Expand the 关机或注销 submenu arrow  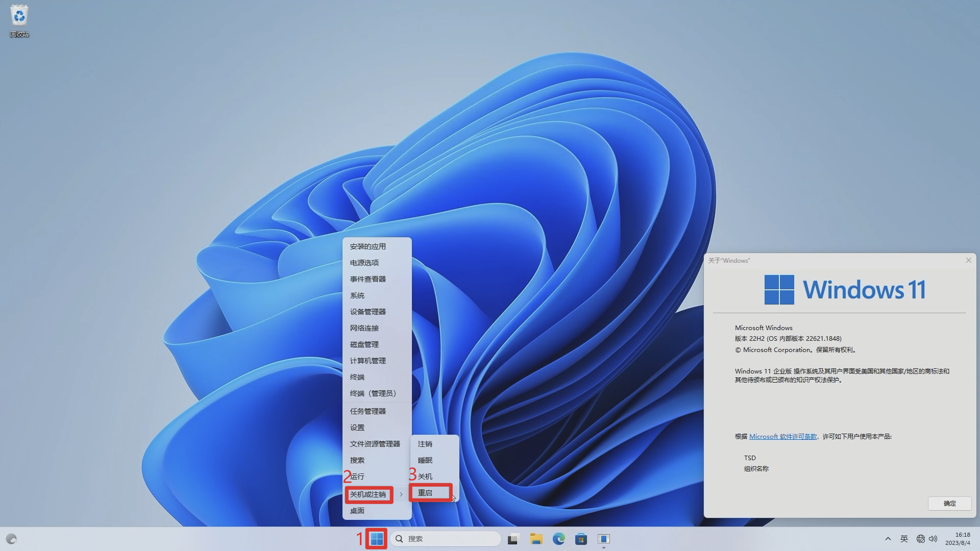pyautogui.click(x=401, y=494)
